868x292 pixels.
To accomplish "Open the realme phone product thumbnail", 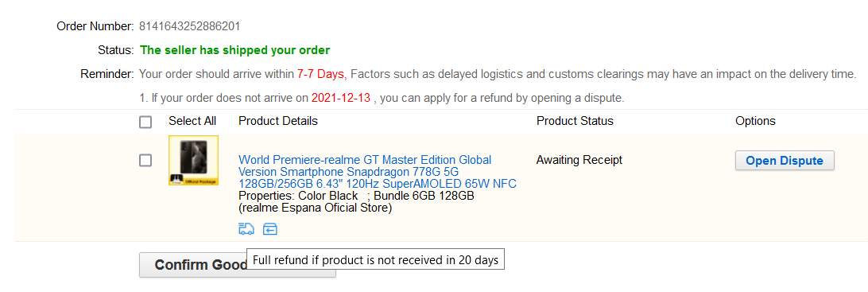I will tap(193, 160).
